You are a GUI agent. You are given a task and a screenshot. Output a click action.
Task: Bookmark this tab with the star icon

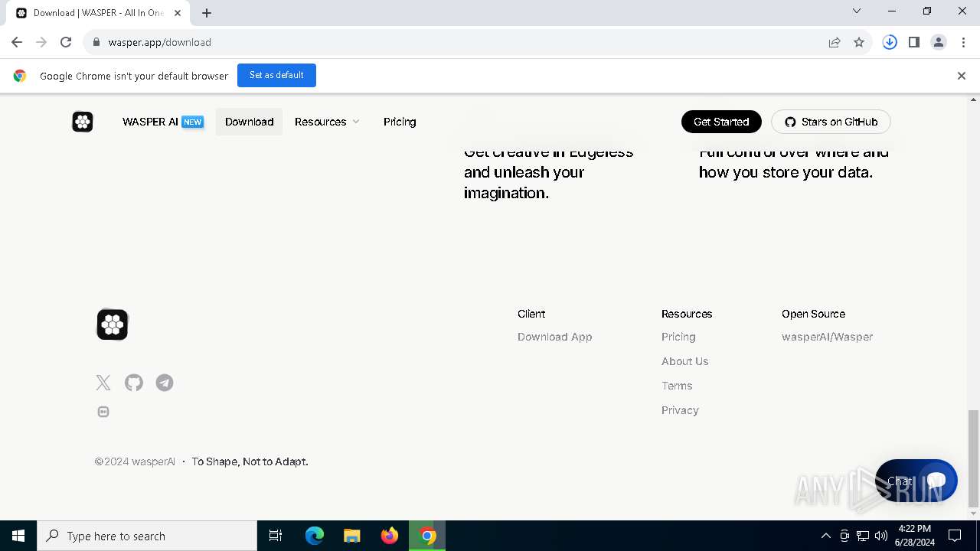pos(859,42)
